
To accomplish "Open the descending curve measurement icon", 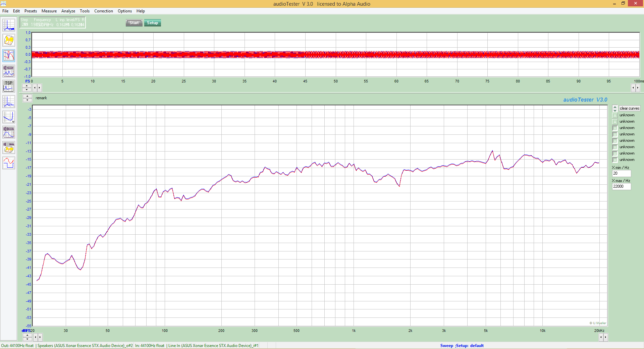I will coord(9,117).
